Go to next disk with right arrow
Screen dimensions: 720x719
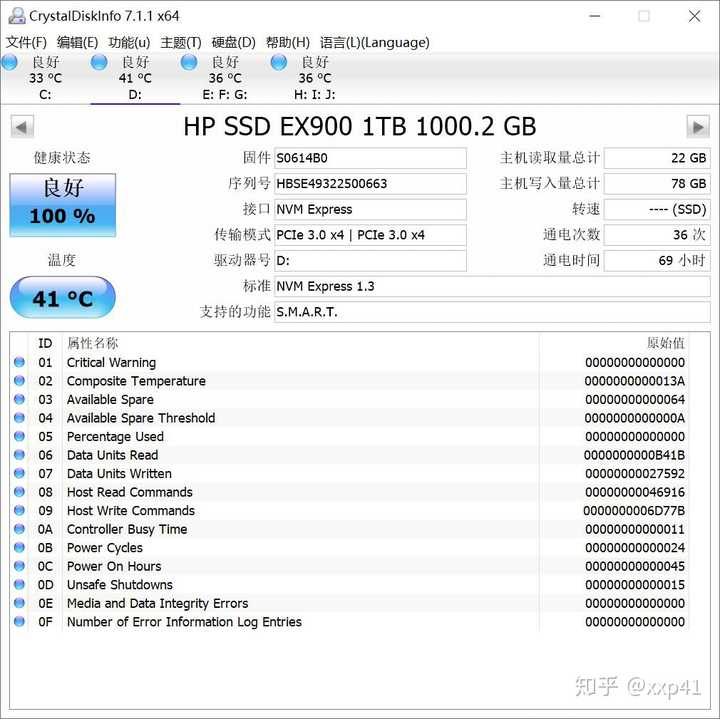pyautogui.click(x=698, y=127)
